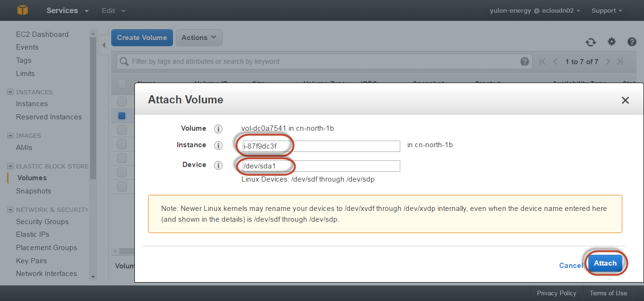
Task: Uncheck the selected blue volume row checkbox
Action: point(122,116)
